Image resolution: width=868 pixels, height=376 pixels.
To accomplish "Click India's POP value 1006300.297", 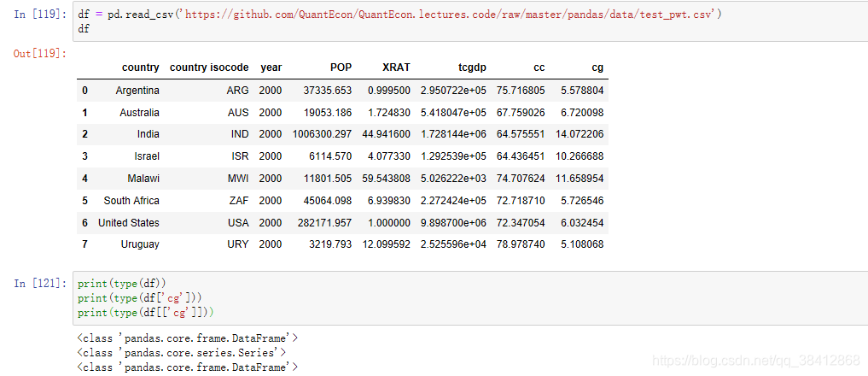I will click(322, 134).
